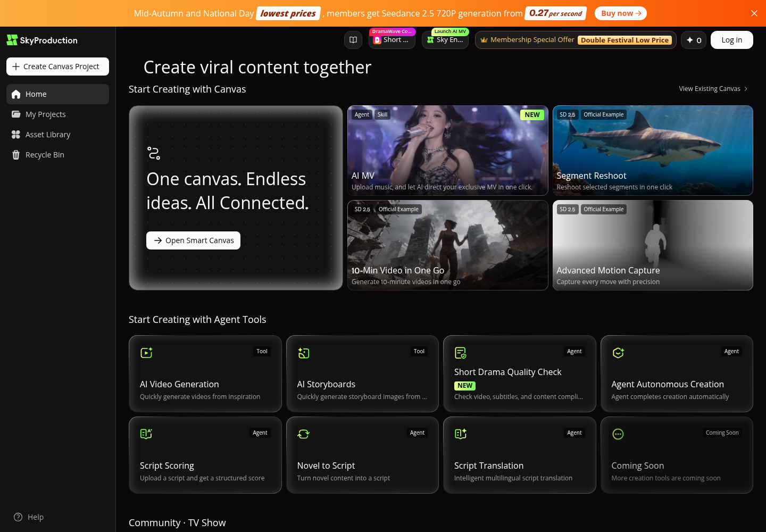The width and height of the screenshot is (766, 532).
Task: Open Recycle Bin from sidebar
Action: tap(57, 155)
